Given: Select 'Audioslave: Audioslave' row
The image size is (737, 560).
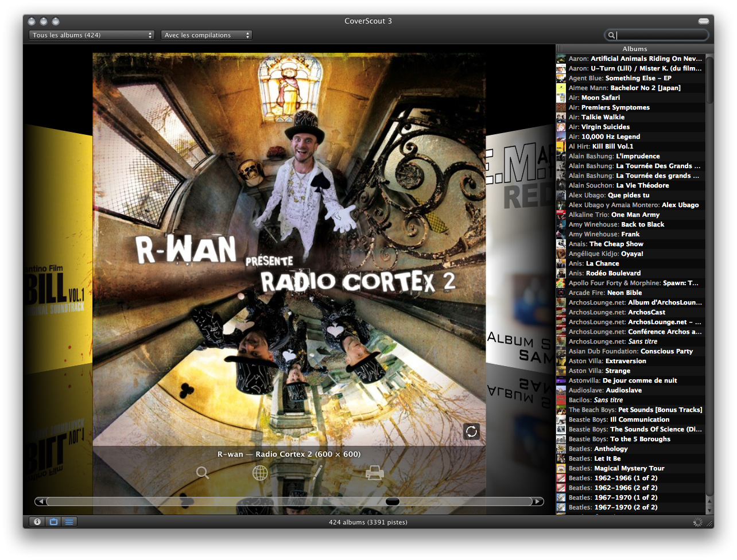Looking at the screenshot, I should point(630,390).
